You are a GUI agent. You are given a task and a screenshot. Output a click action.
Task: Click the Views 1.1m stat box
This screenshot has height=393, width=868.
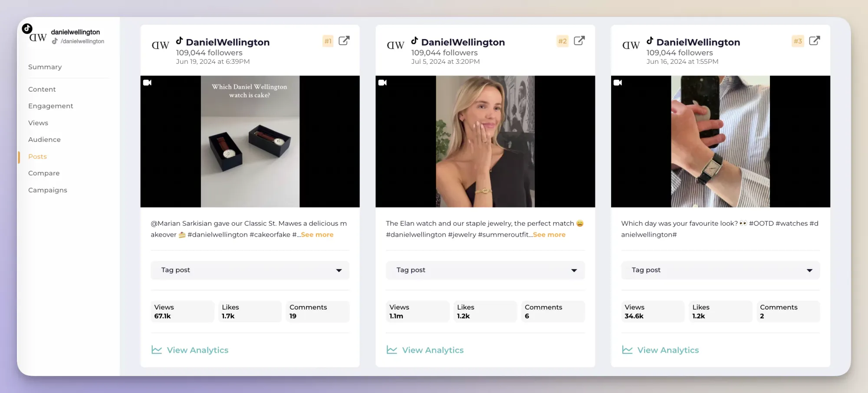coord(418,311)
